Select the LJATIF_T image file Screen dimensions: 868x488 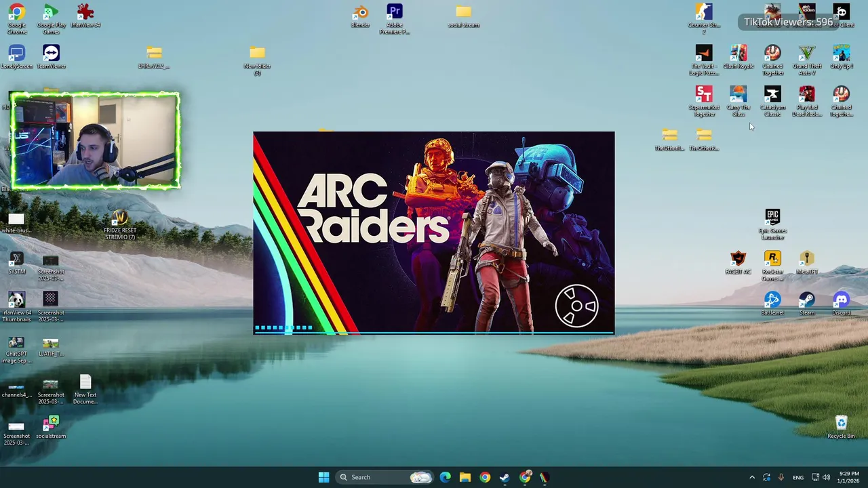(x=51, y=346)
